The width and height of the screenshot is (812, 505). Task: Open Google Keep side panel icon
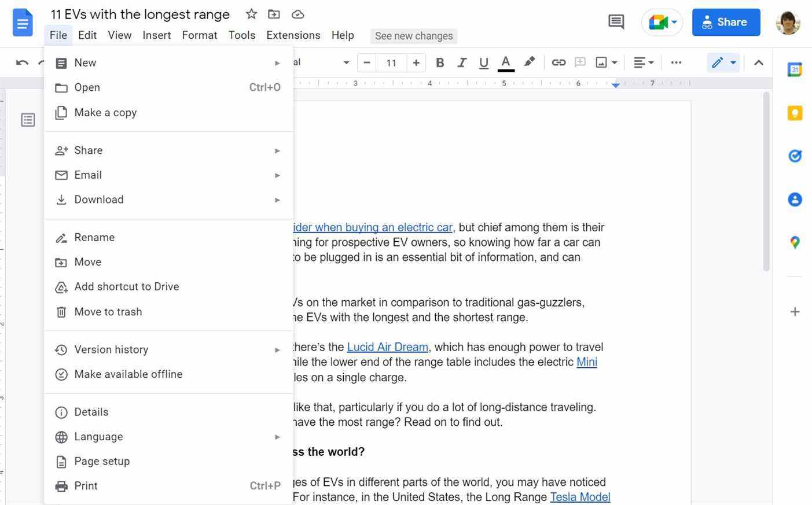(795, 113)
